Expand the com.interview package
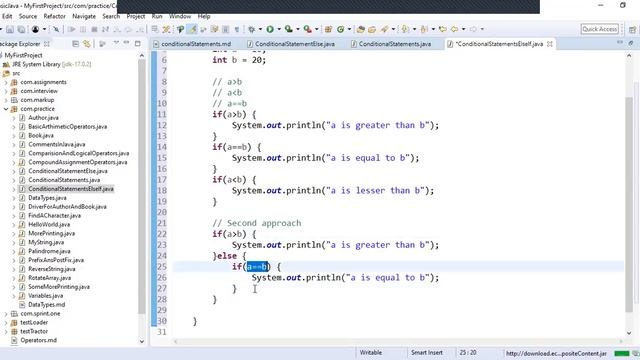Viewport: 640px width, 360px height. 6,91
